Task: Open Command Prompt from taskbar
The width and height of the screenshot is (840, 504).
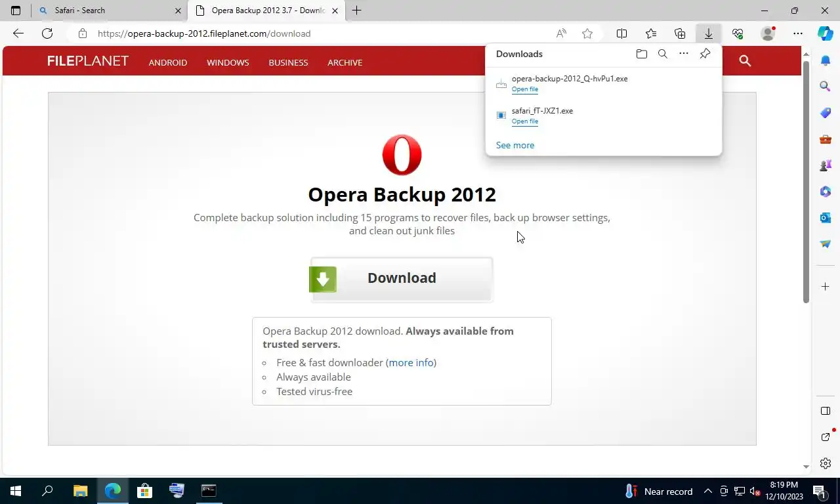Action: pos(209,491)
